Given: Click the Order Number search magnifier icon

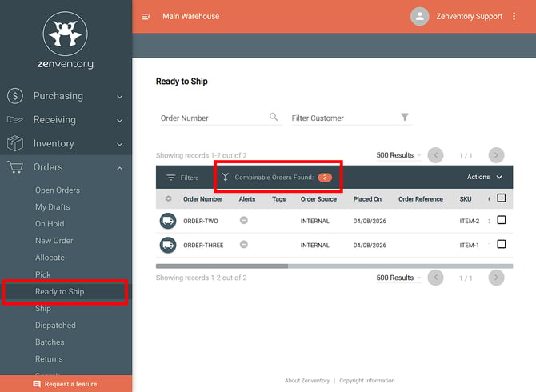Looking at the screenshot, I should click(274, 117).
